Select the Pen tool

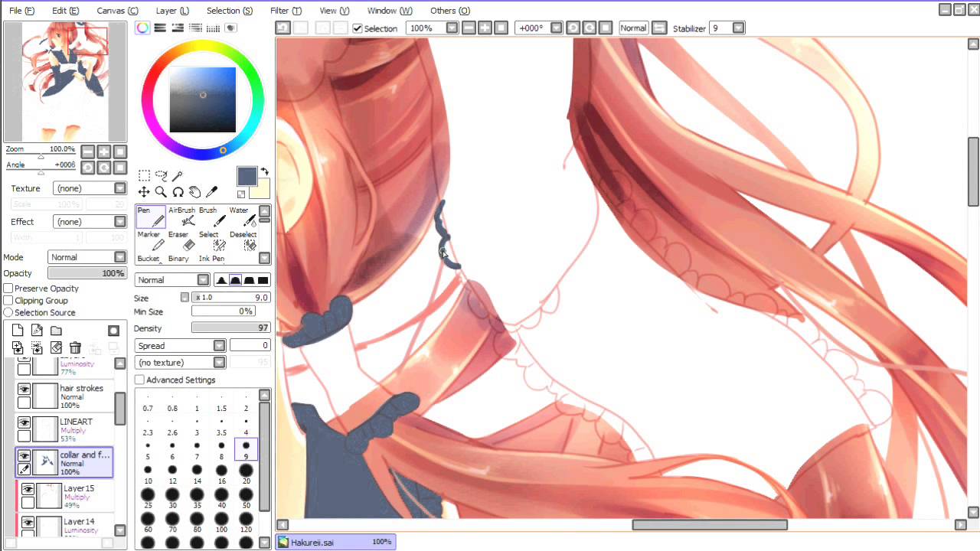[151, 217]
